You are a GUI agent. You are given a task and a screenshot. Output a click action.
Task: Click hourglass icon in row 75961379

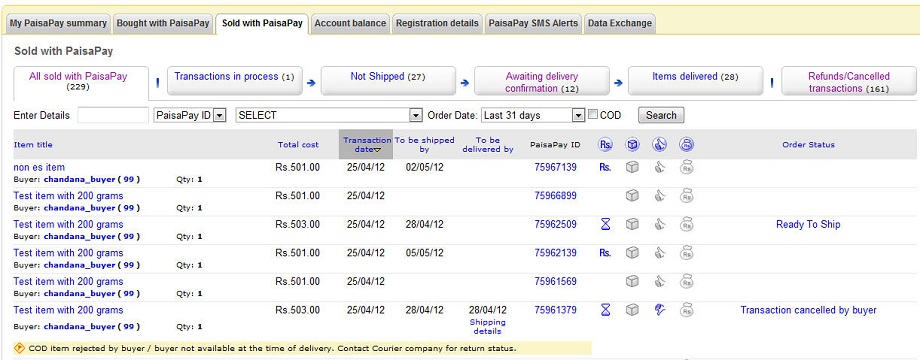[x=606, y=310]
